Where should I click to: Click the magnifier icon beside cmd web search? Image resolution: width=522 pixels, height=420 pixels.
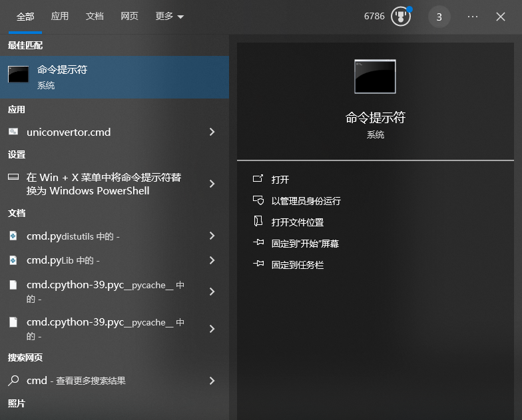click(x=13, y=381)
